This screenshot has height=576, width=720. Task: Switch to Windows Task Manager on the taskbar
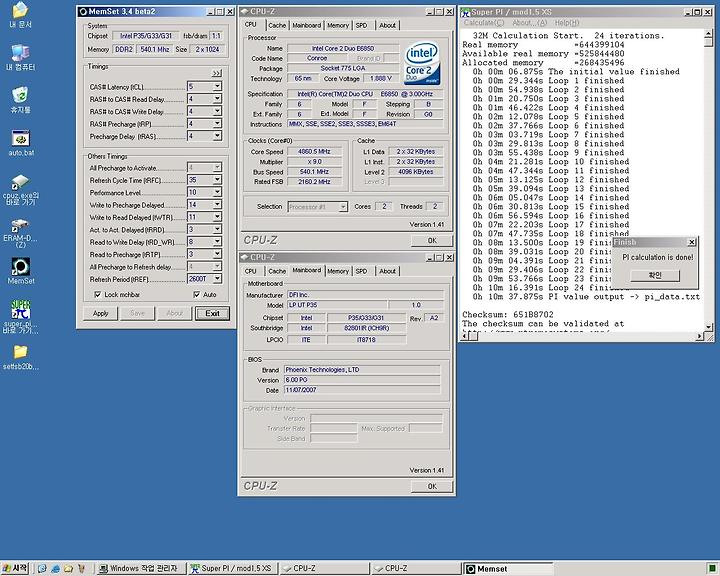(x=141, y=569)
